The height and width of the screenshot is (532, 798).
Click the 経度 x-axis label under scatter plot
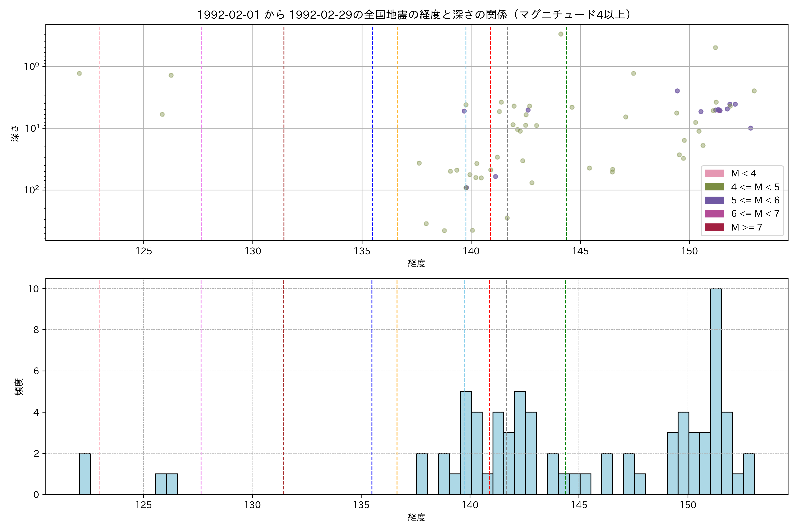(x=416, y=263)
